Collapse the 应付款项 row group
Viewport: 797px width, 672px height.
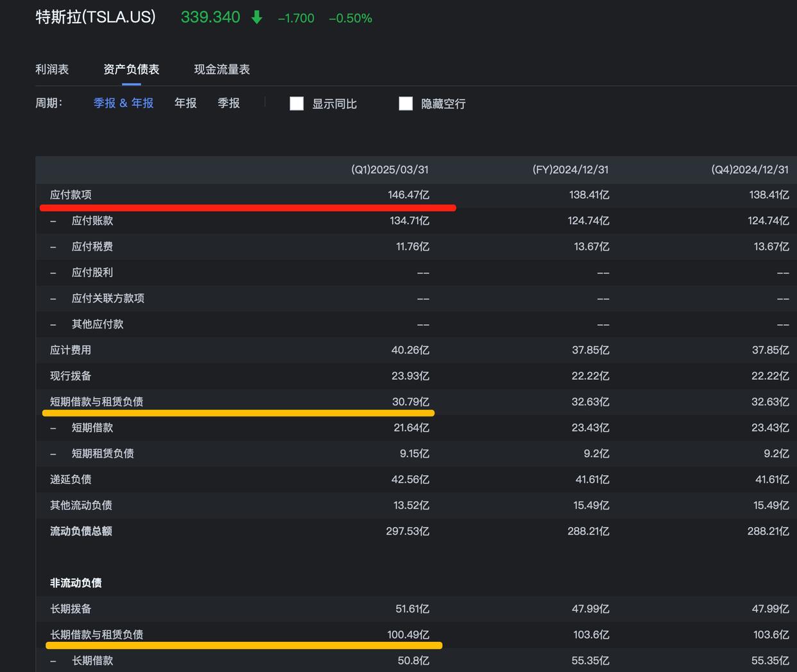tap(71, 195)
